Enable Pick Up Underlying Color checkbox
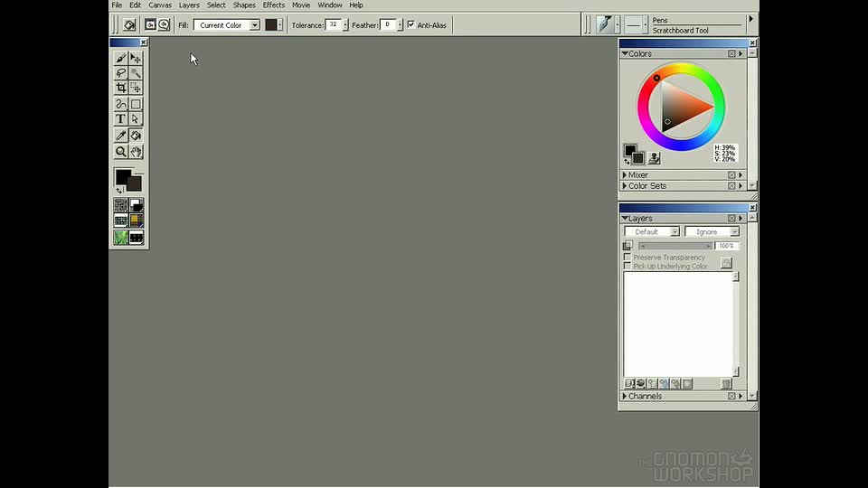 click(627, 266)
